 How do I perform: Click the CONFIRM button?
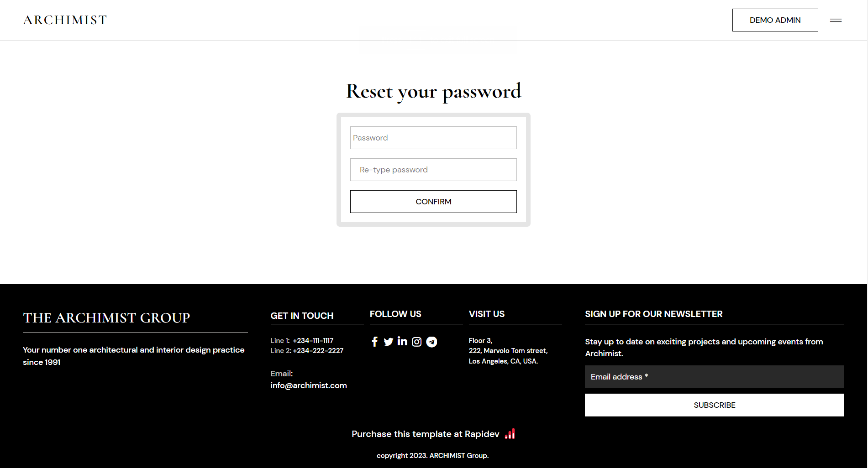tap(433, 202)
